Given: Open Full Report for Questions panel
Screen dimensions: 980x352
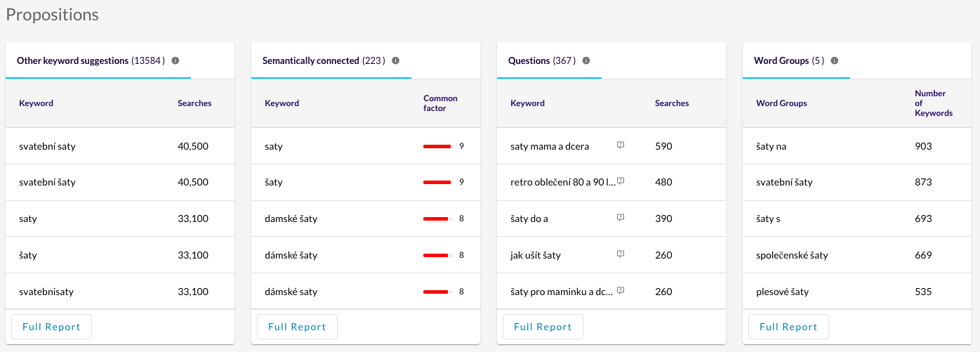Looking at the screenshot, I should click(543, 327).
